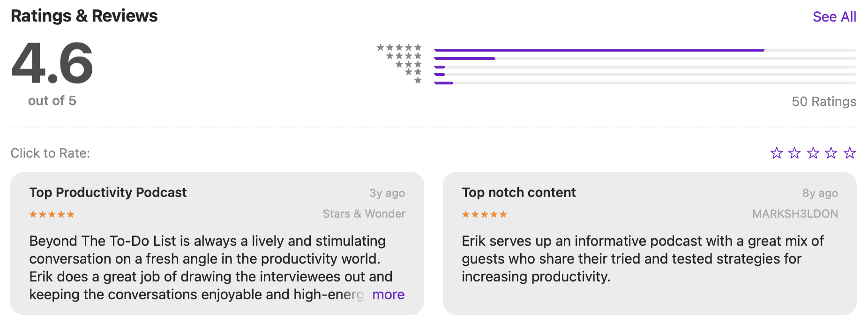Click the 4.6 average rating number

pyautogui.click(x=52, y=63)
